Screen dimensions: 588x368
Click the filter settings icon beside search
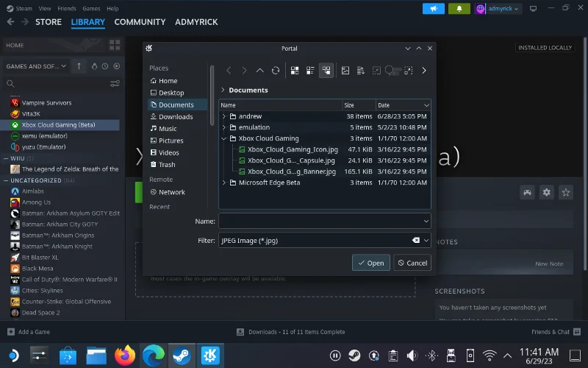(115, 84)
